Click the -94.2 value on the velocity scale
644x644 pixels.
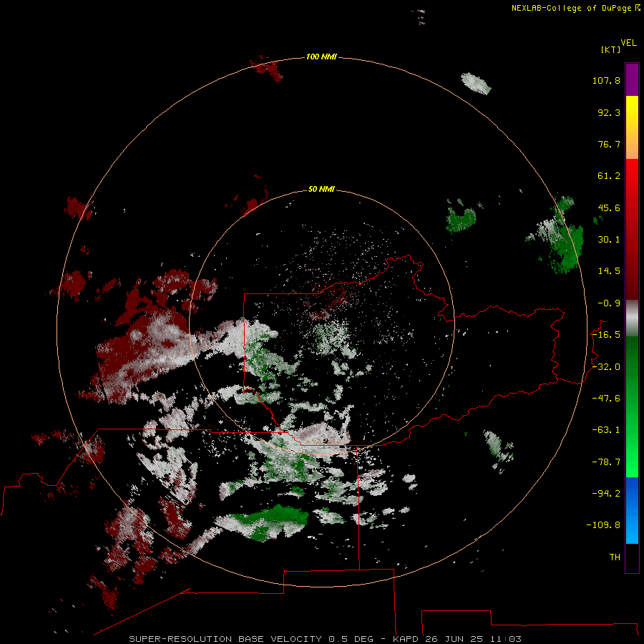coord(606,493)
